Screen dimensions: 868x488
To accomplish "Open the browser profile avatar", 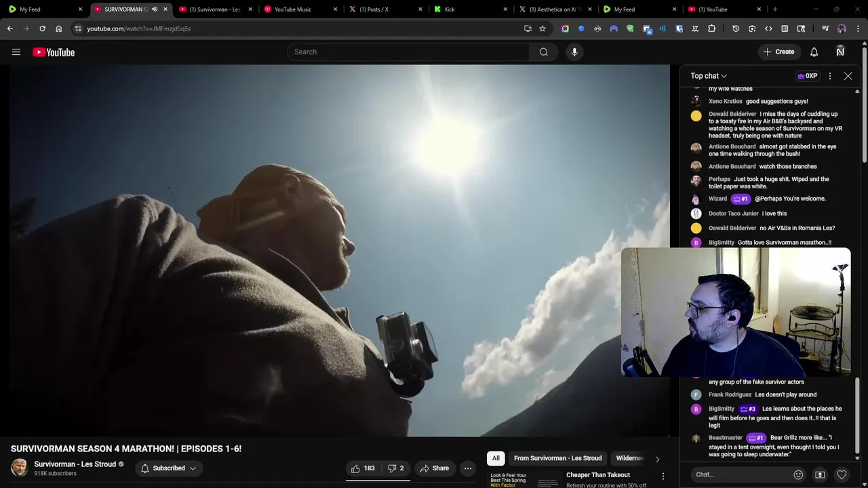I will 842,28.
